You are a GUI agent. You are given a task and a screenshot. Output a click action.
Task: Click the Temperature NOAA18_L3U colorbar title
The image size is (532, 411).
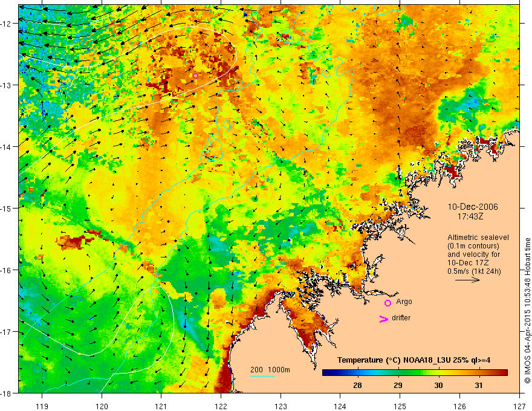(x=414, y=360)
